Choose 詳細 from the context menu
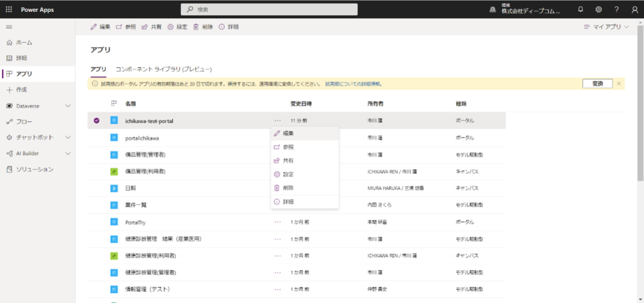The width and height of the screenshot is (644, 303). 288,202
